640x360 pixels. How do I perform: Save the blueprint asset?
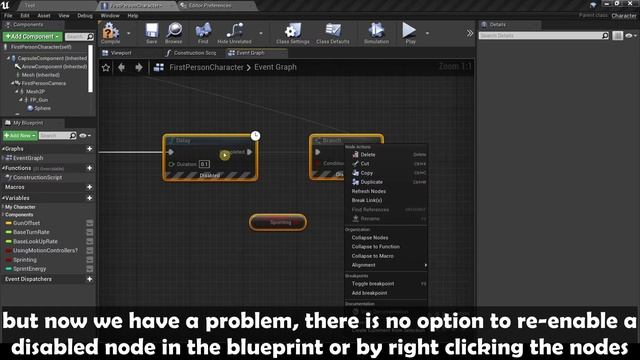tap(151, 33)
